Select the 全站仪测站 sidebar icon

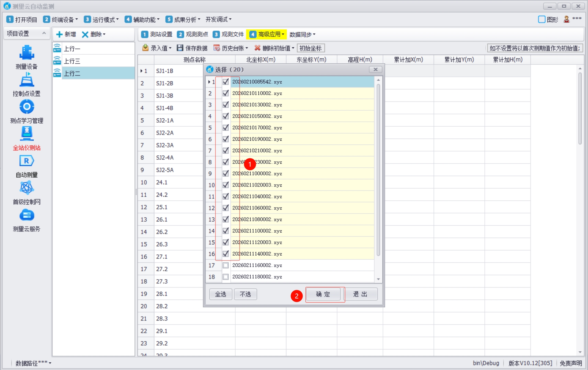pos(27,134)
